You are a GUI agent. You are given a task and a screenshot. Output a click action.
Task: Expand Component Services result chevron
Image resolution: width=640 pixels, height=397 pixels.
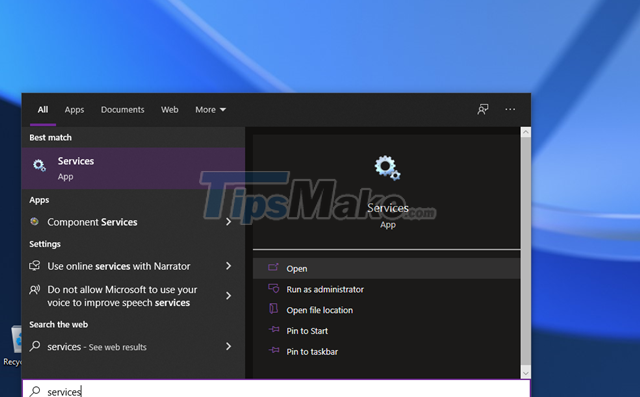coord(229,222)
